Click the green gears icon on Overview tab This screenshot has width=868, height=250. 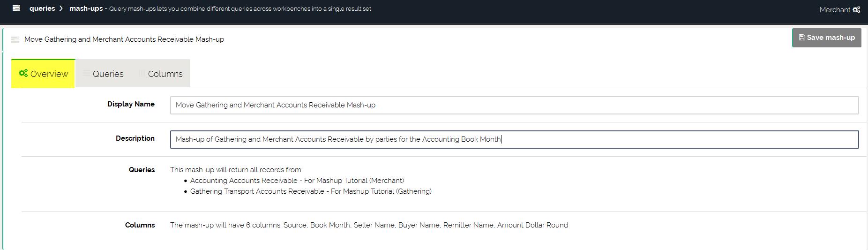(23, 73)
